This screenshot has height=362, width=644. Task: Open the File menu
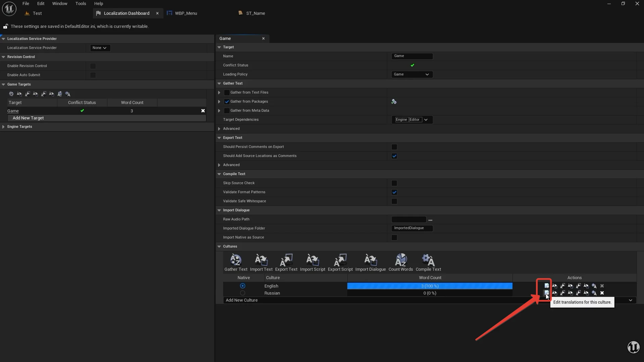tap(26, 3)
